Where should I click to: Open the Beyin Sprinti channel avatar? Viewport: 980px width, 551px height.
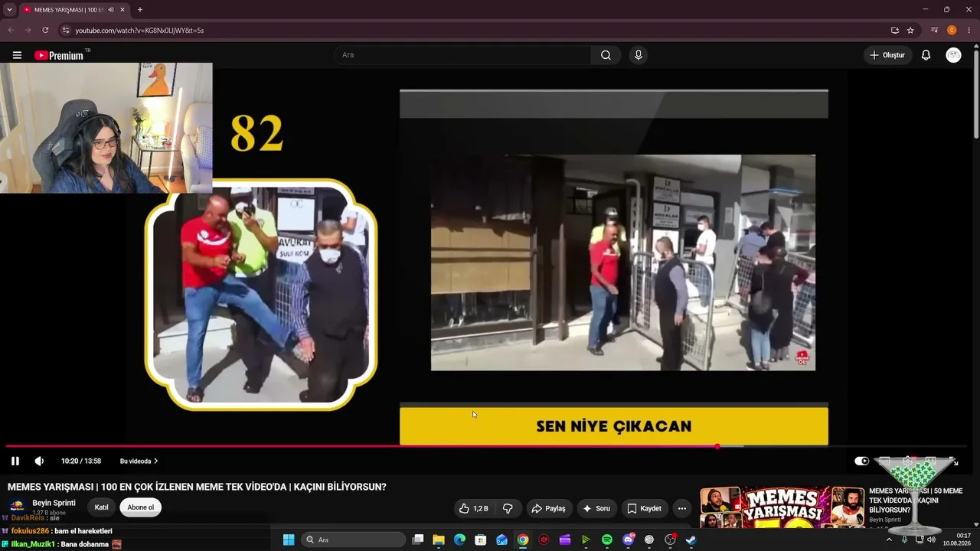(x=17, y=506)
